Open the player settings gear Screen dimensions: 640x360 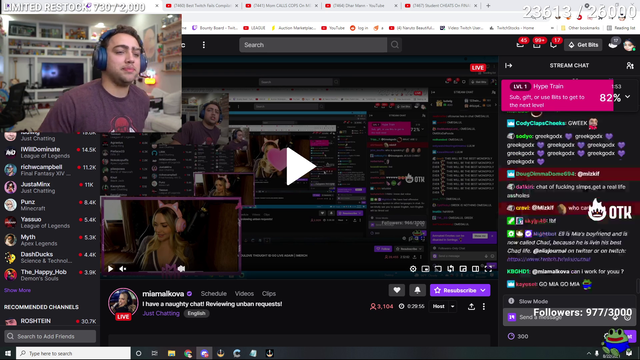(413, 269)
